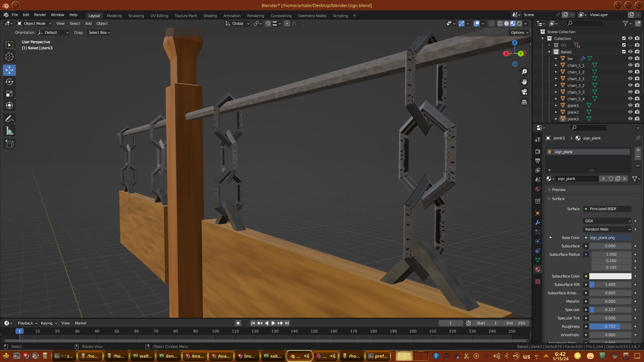Toggle visibility of chain_3_2
644x362 pixels.
pyautogui.click(x=630, y=85)
